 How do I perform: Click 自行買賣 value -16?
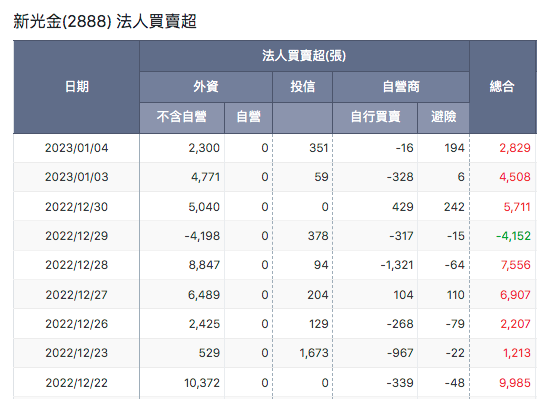(x=404, y=148)
